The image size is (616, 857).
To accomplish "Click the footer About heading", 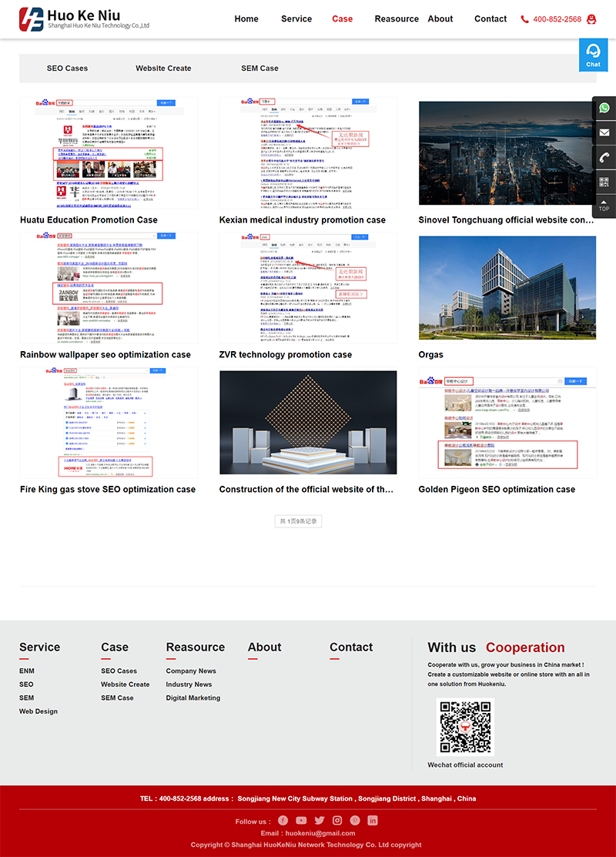I will coord(265,647).
